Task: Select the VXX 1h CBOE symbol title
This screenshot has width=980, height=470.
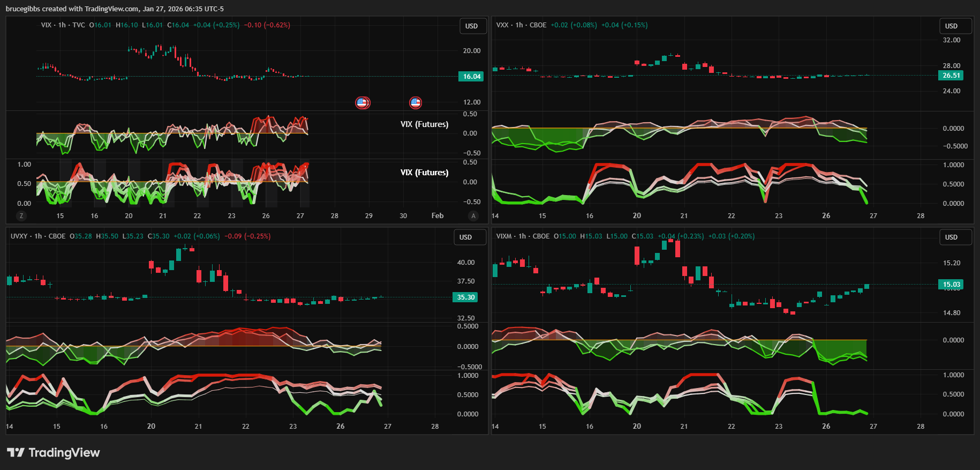Action: (521, 25)
